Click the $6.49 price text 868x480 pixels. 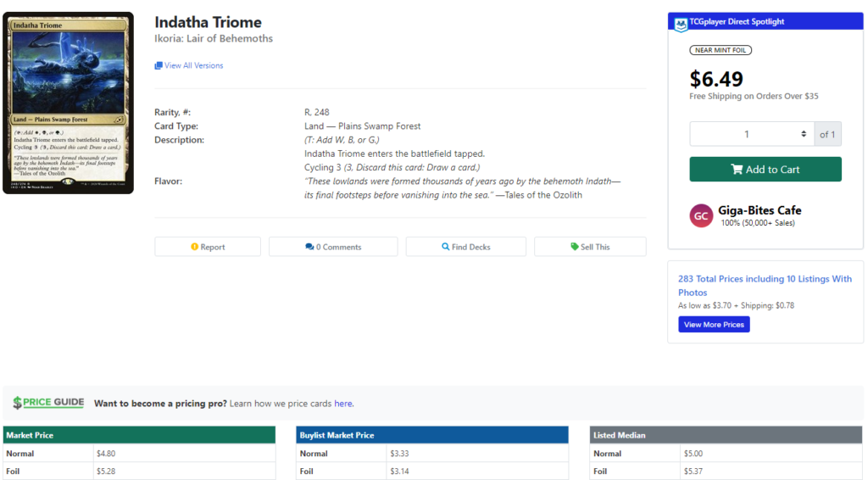click(715, 79)
